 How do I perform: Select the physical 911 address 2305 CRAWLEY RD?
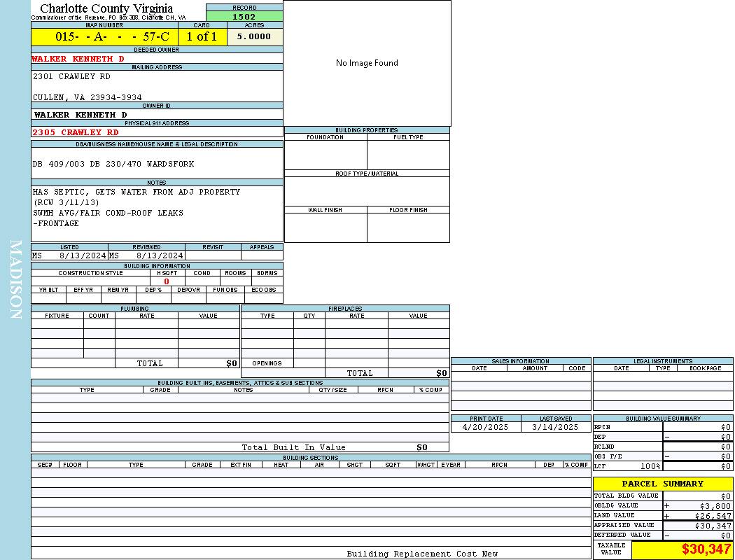(x=76, y=132)
